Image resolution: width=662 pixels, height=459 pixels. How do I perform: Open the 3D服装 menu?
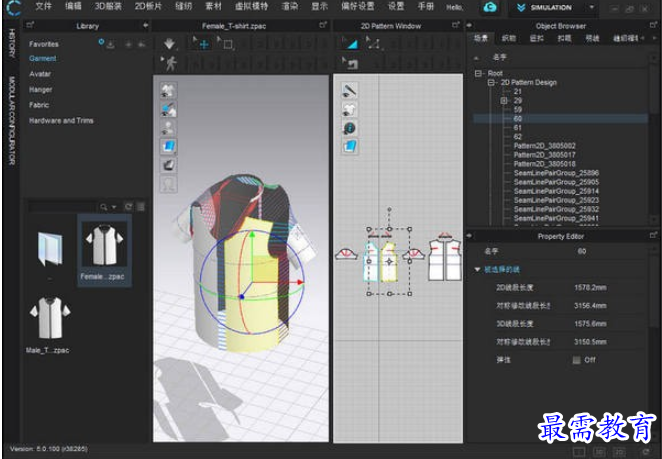(108, 6)
